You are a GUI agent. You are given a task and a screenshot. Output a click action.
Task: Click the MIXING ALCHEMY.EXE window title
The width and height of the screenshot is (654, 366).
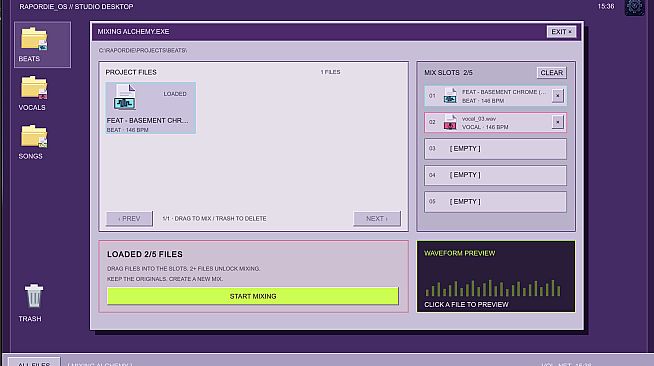click(x=133, y=32)
